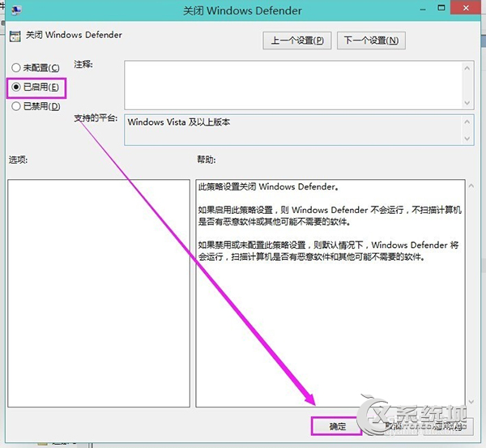Click up arrow of 帮助 panel scrollbar

[x=471, y=186]
